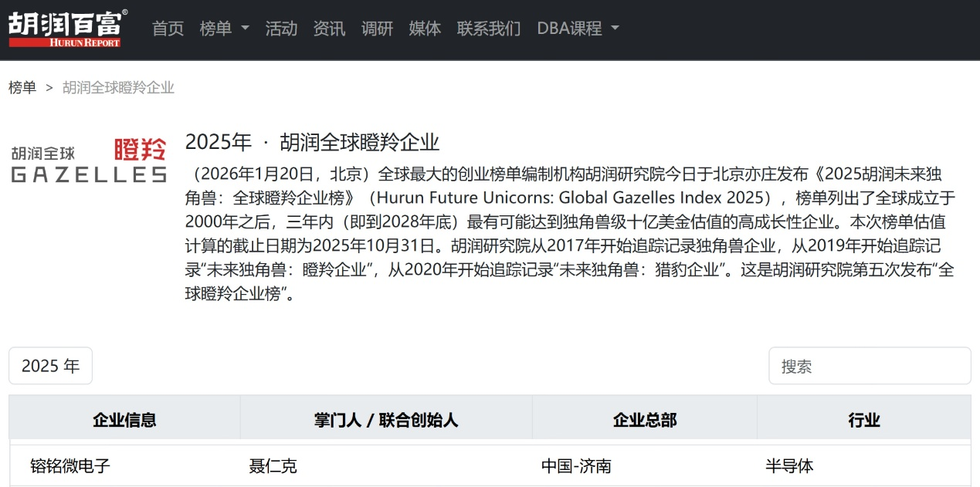Click the 掌门人 / 联合创始人 column header

pos(386,419)
